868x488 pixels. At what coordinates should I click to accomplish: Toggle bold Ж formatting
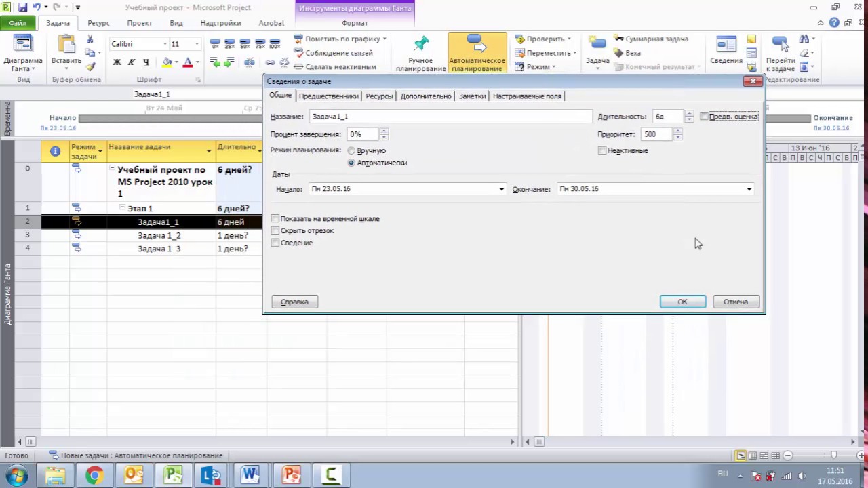click(117, 62)
